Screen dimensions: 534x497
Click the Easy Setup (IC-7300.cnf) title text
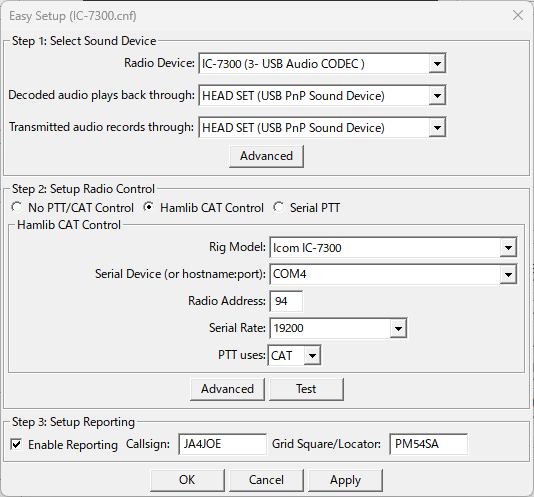[73, 16]
